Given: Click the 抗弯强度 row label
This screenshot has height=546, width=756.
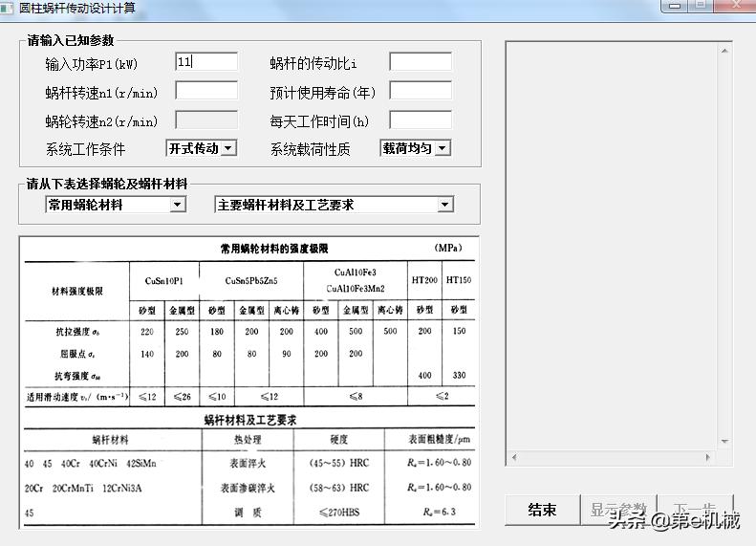Looking at the screenshot, I should pyautogui.click(x=77, y=376).
